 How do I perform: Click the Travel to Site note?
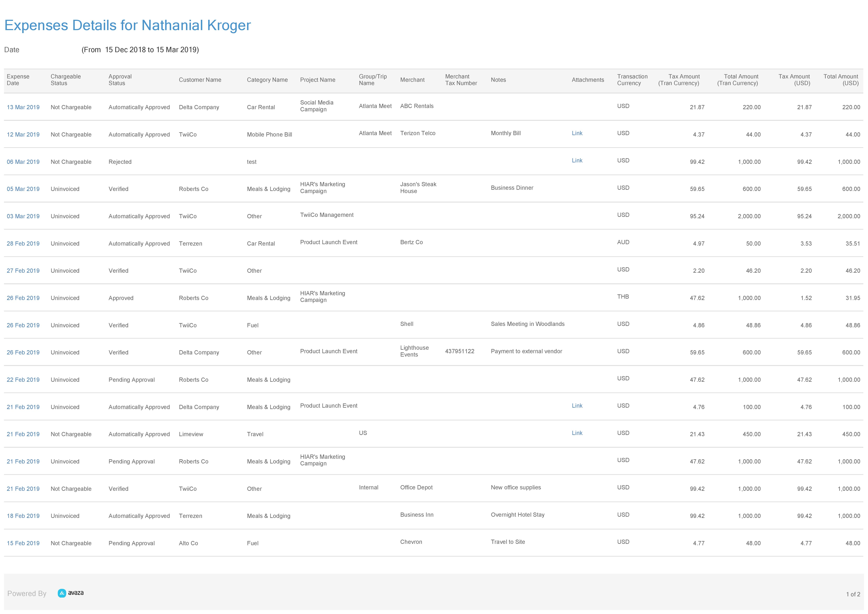(x=508, y=542)
